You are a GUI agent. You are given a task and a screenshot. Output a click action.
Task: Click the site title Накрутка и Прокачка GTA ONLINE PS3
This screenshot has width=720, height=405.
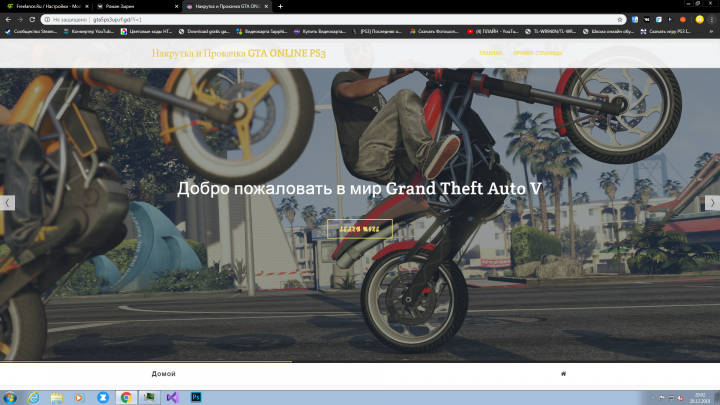tap(238, 53)
